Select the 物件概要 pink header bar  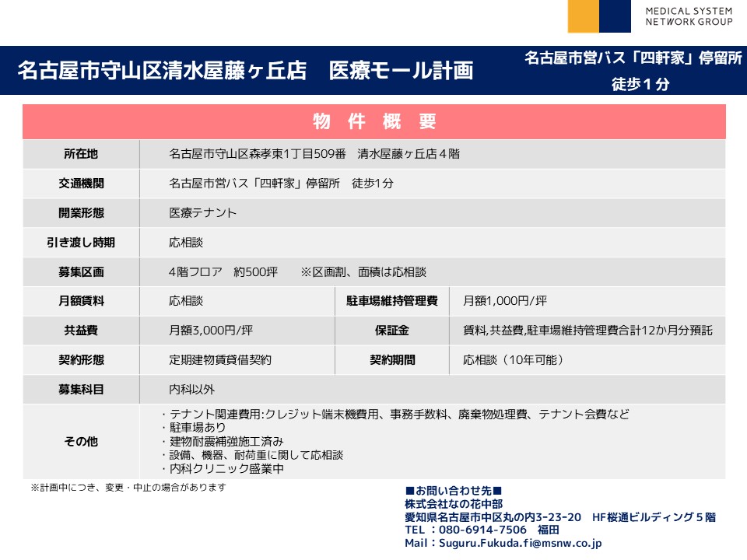point(373,121)
